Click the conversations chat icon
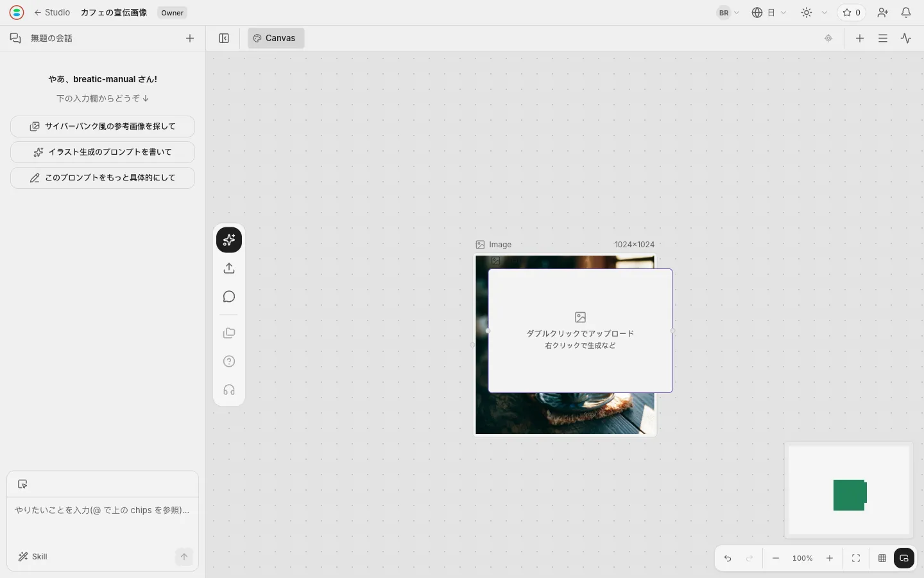Image resolution: width=924 pixels, height=578 pixels. pyautogui.click(x=15, y=39)
